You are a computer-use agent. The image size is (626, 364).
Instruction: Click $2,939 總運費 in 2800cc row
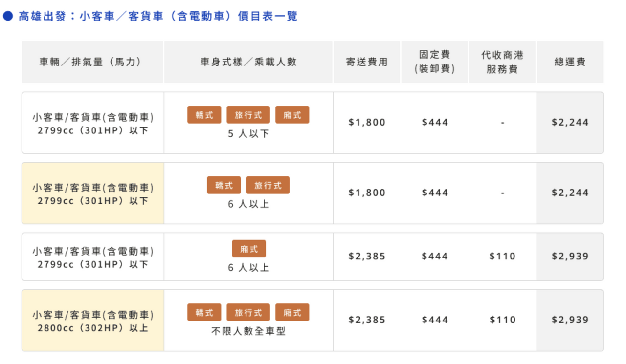point(570,320)
